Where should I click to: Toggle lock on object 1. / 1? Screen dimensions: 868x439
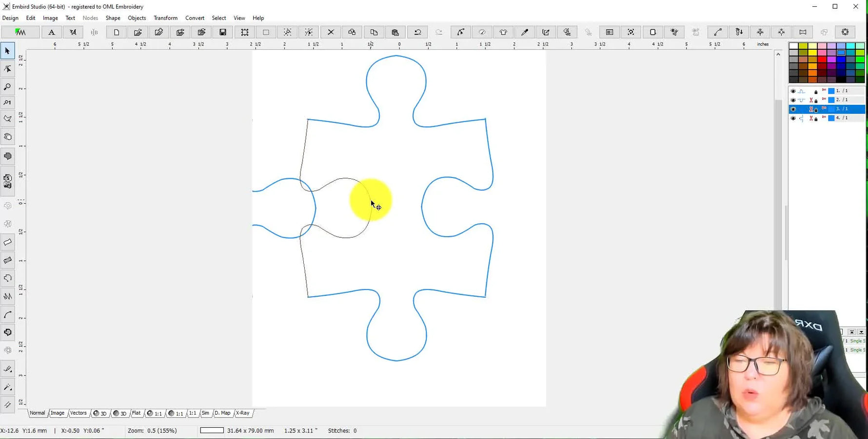tap(816, 92)
